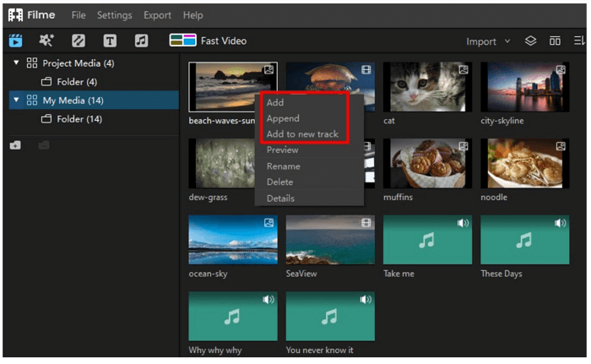
Task: Click image type icon on city-skyline thumbnail
Action: click(x=561, y=70)
